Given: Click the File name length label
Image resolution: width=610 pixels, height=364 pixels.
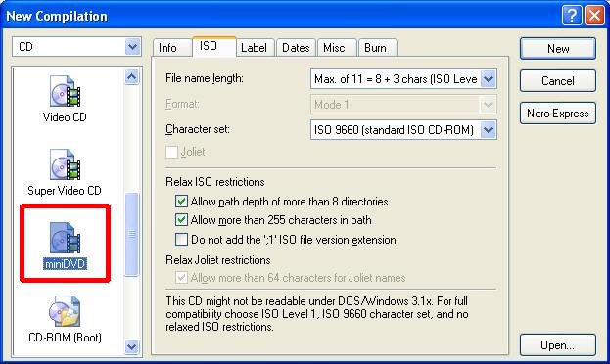Looking at the screenshot, I should point(205,78).
